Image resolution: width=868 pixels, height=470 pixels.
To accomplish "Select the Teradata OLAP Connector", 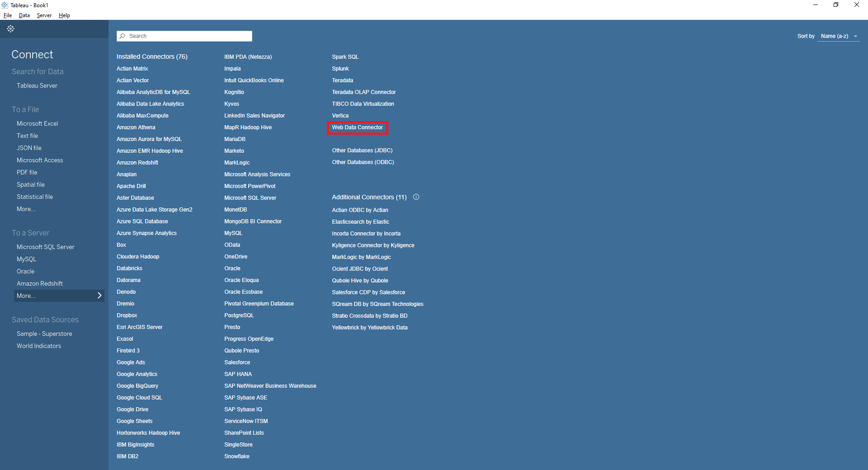I will click(x=364, y=92).
